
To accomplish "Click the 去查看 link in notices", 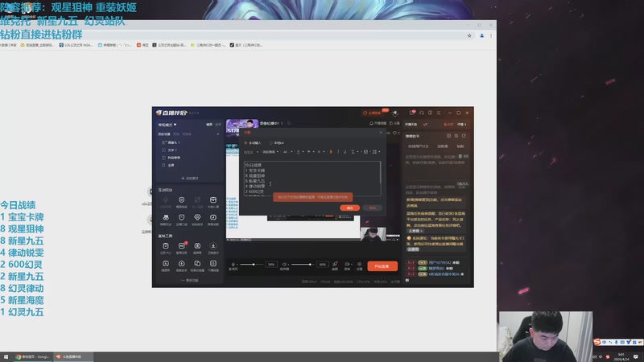I will point(415,231).
